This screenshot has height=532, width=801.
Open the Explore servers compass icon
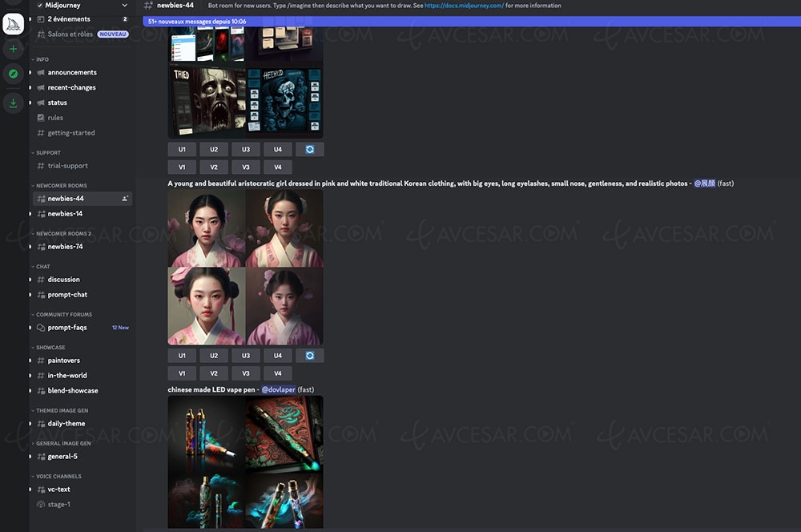click(14, 74)
